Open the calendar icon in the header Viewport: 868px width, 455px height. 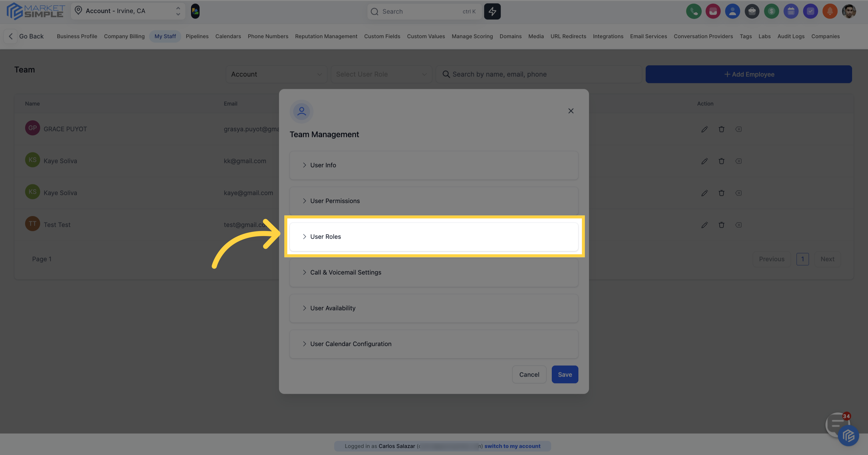point(791,11)
